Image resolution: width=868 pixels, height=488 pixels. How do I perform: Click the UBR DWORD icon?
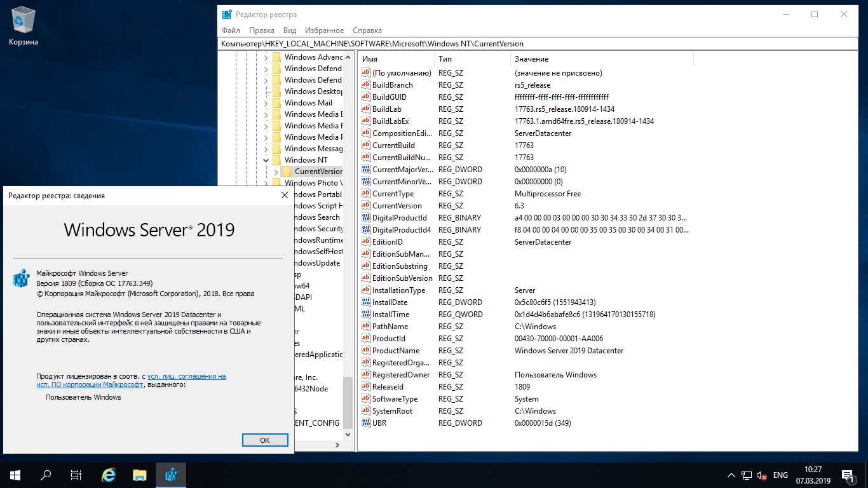[x=365, y=423]
